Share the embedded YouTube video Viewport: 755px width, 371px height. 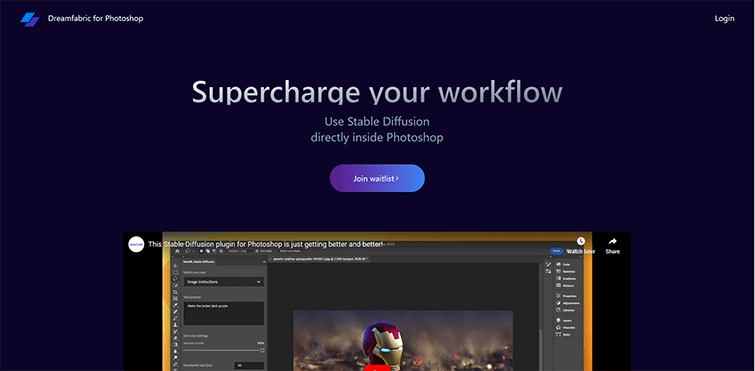tap(612, 245)
